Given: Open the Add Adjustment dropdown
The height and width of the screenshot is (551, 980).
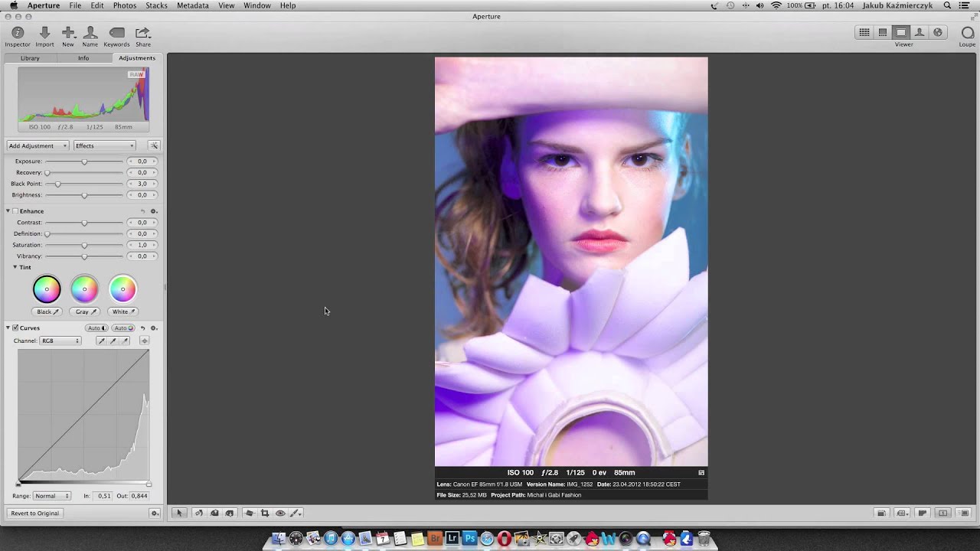Looking at the screenshot, I should pos(38,145).
